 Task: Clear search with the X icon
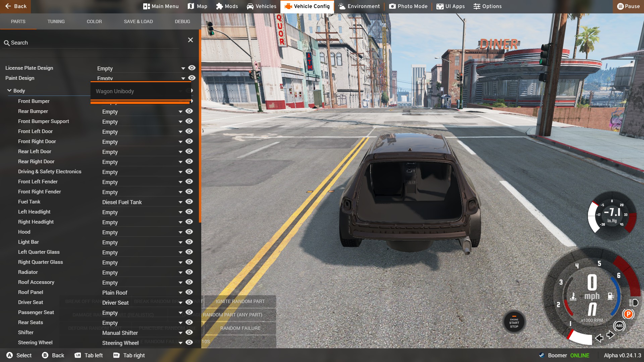[191, 40]
